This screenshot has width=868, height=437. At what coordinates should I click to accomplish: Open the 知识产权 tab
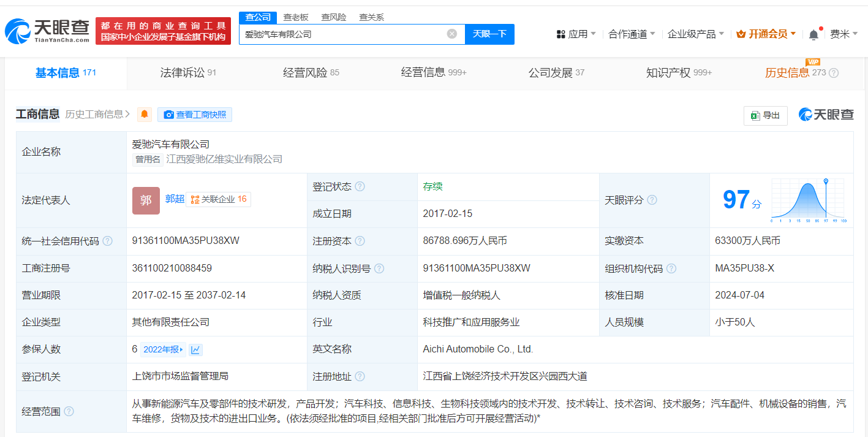pyautogui.click(x=678, y=73)
